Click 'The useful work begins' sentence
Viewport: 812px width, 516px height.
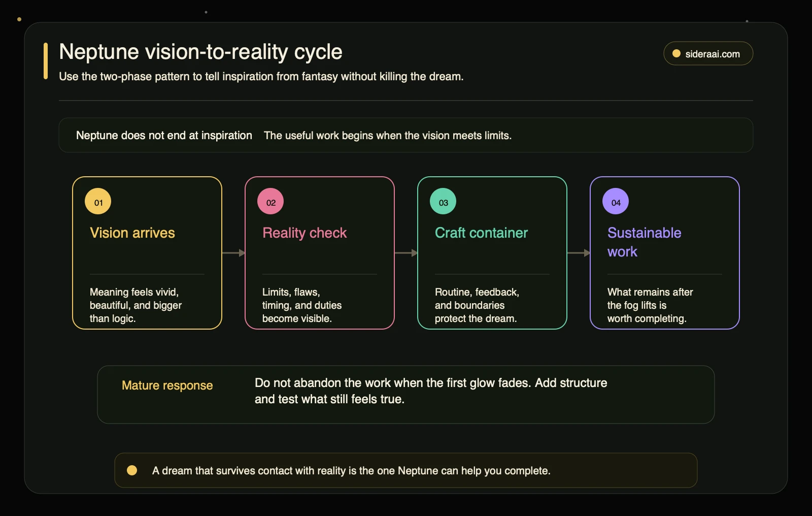(388, 136)
